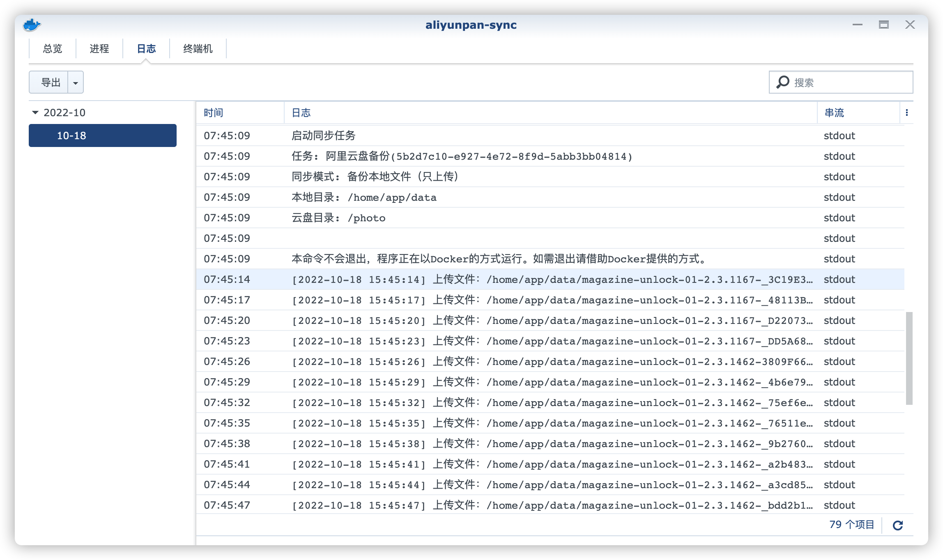The height and width of the screenshot is (560, 943).
Task: Sort by the 时间 column header
Action: (x=240, y=112)
